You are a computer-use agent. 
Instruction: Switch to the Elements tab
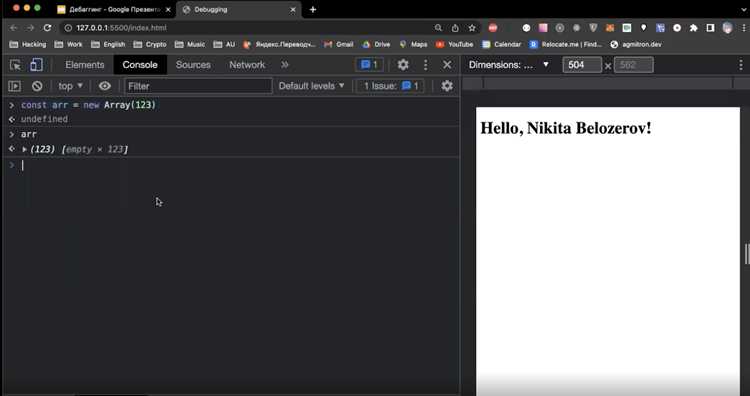pos(85,65)
